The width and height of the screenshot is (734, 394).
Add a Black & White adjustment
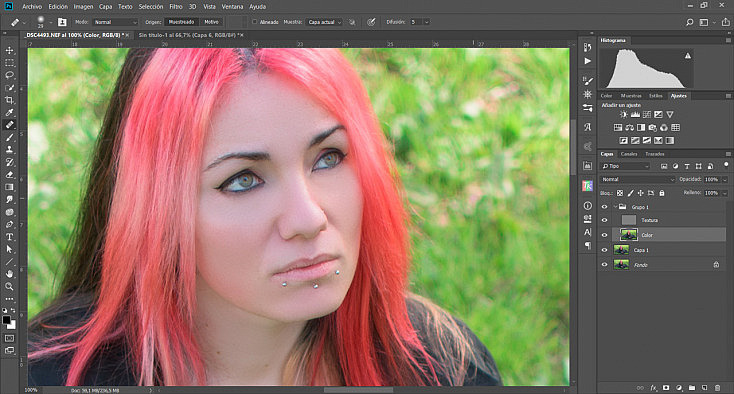(x=641, y=127)
